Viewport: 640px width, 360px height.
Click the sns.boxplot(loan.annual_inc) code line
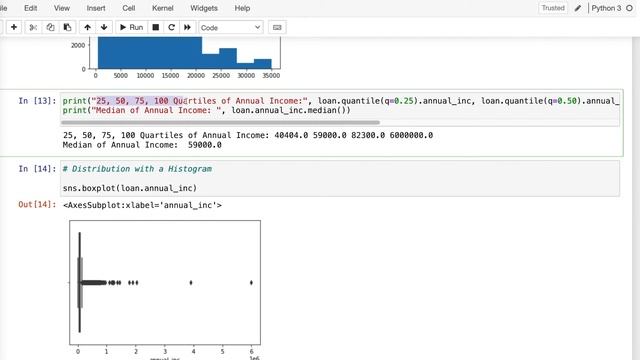pos(130,188)
